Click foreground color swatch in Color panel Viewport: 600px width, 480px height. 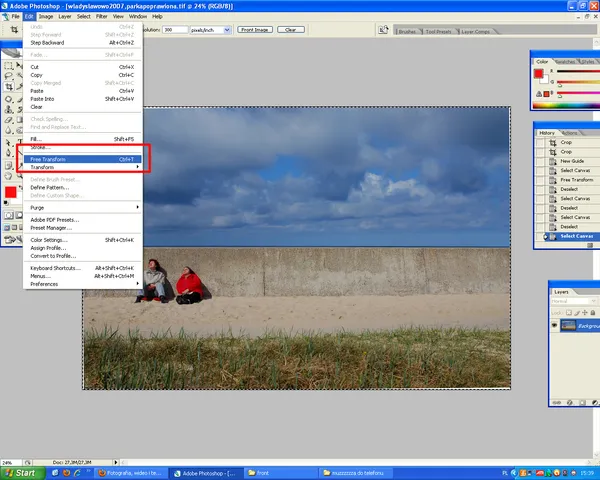coord(538,73)
